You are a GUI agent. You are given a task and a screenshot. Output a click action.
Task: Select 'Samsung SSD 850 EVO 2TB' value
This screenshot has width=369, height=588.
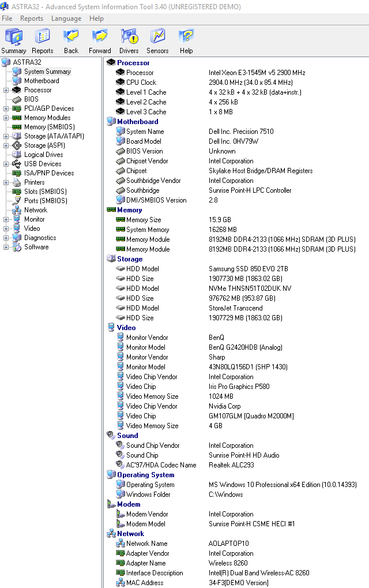tap(248, 269)
